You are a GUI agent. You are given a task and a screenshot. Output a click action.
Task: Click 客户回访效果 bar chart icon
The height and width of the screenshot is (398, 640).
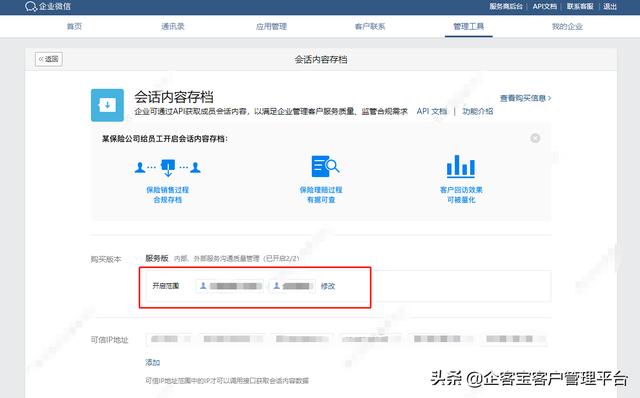point(461,167)
